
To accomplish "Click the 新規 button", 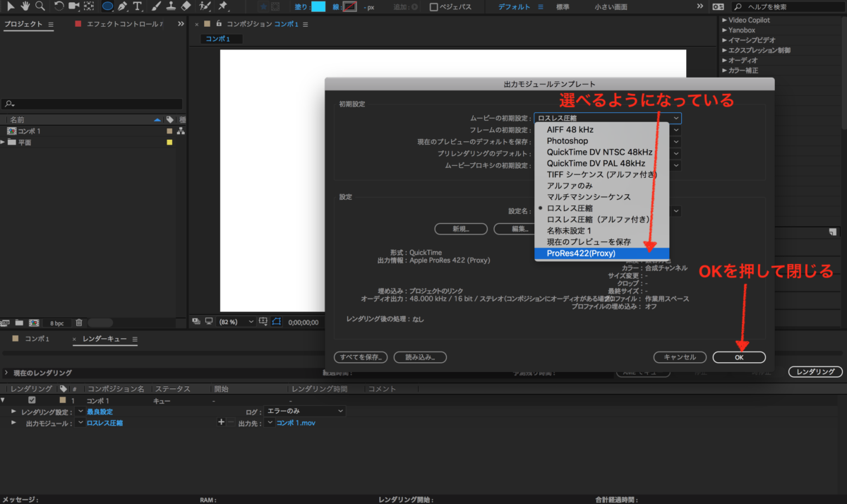I will (x=460, y=229).
